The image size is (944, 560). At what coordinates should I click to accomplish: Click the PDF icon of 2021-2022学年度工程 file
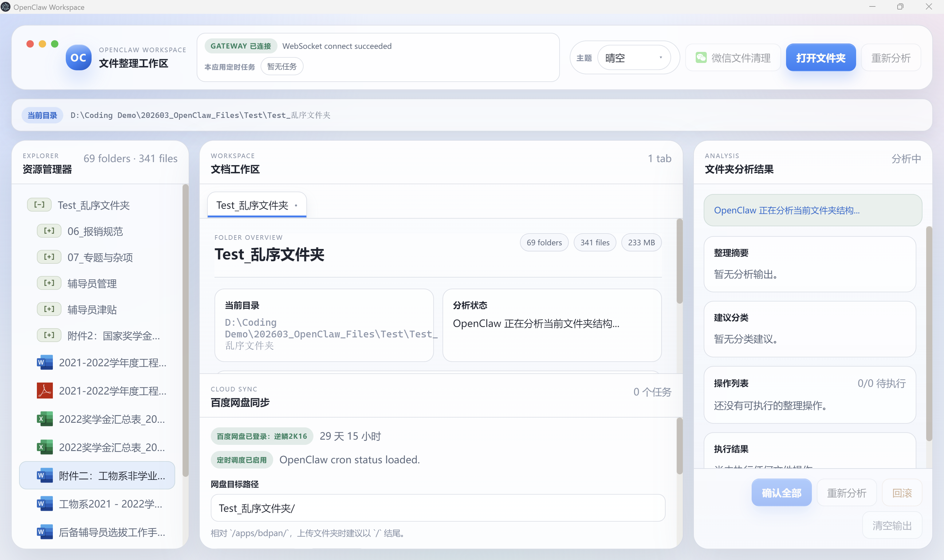[44, 391]
